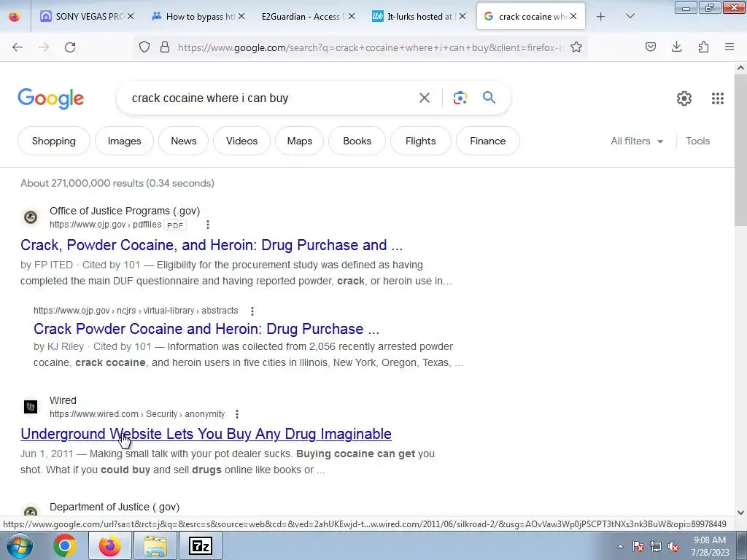Filter results by Books
The image size is (747, 560).
(357, 141)
